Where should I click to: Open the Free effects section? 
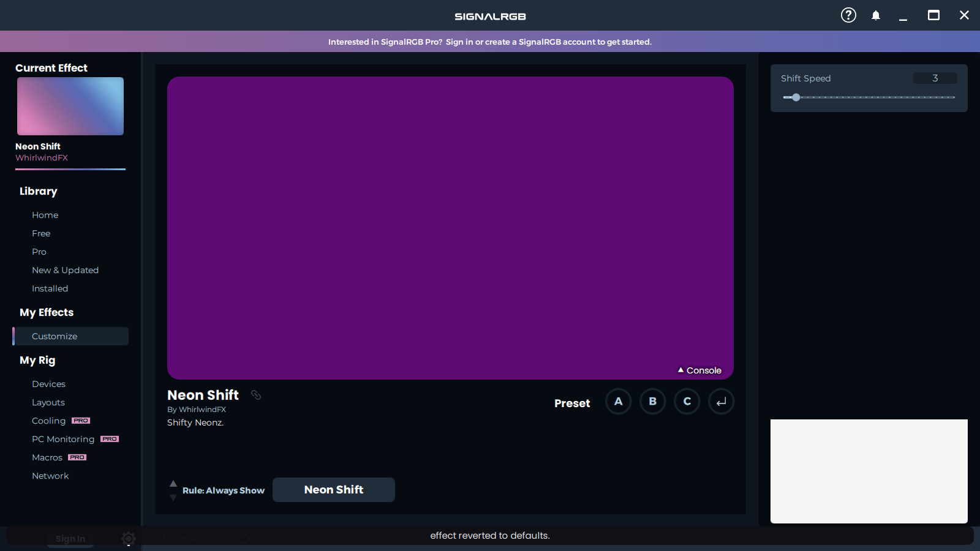(x=41, y=233)
